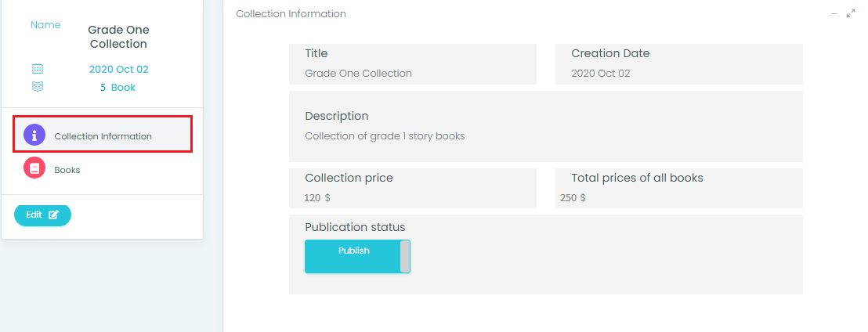This screenshot has width=868, height=332.
Task: Click the Edit button
Action: pos(42,215)
